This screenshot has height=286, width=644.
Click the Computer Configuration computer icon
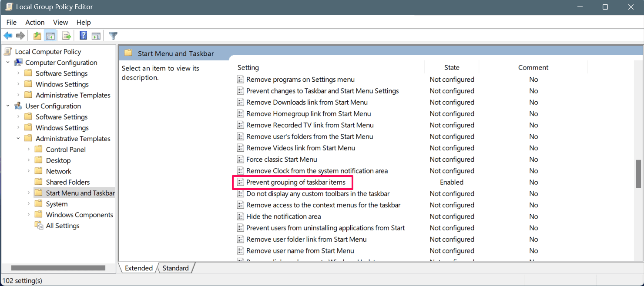pos(18,63)
